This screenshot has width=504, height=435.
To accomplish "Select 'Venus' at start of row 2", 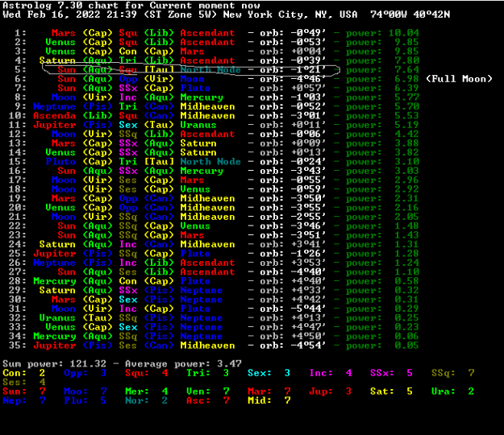I will click(x=60, y=42).
